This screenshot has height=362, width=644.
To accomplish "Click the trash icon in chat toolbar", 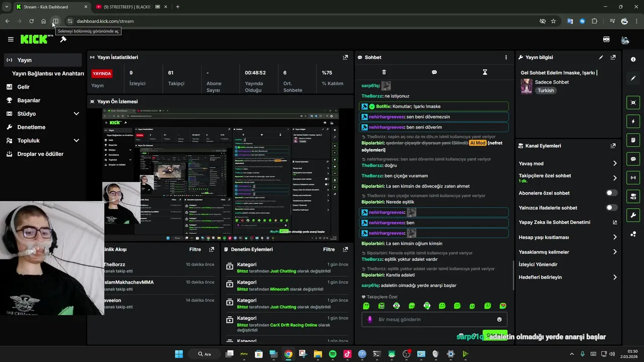I will click(384, 72).
